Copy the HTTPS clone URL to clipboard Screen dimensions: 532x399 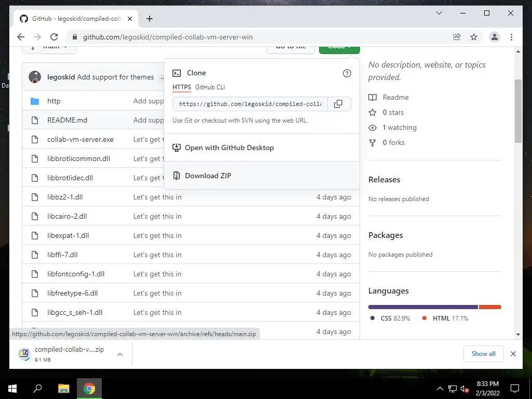point(338,104)
